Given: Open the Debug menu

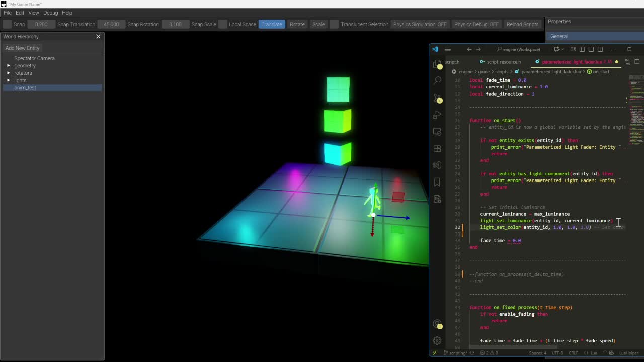Looking at the screenshot, I should [x=50, y=13].
